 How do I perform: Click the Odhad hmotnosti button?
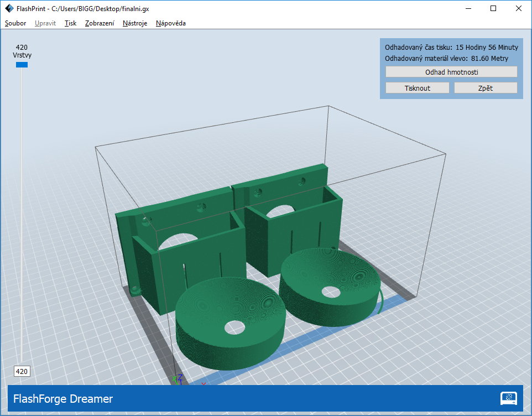(451, 72)
